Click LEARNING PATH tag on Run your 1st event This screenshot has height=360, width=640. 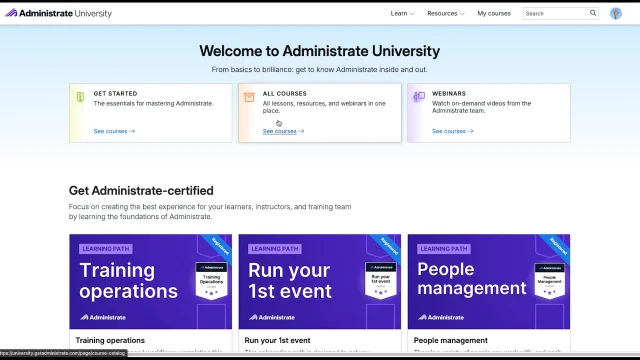(275, 249)
